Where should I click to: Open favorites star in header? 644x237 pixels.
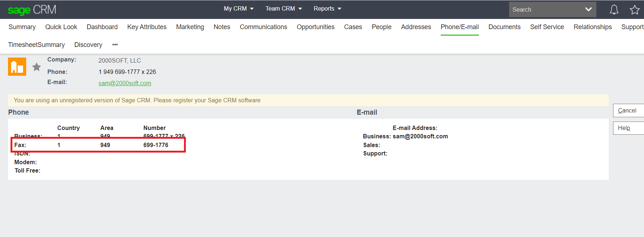635,9
